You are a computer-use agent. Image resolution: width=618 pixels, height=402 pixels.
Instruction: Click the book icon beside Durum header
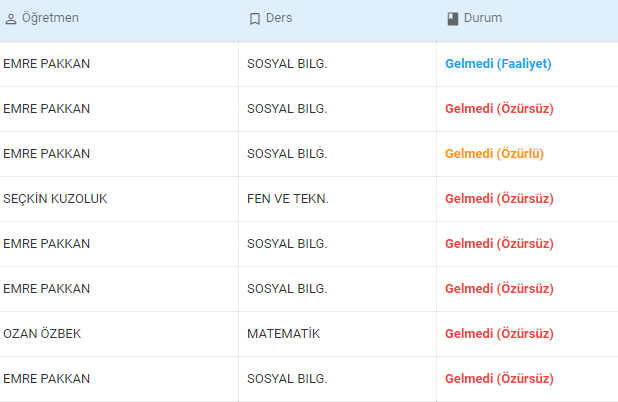[x=453, y=19]
